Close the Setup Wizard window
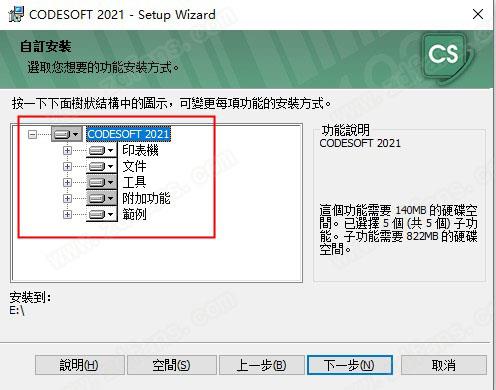The image size is (496, 390). coord(478,14)
